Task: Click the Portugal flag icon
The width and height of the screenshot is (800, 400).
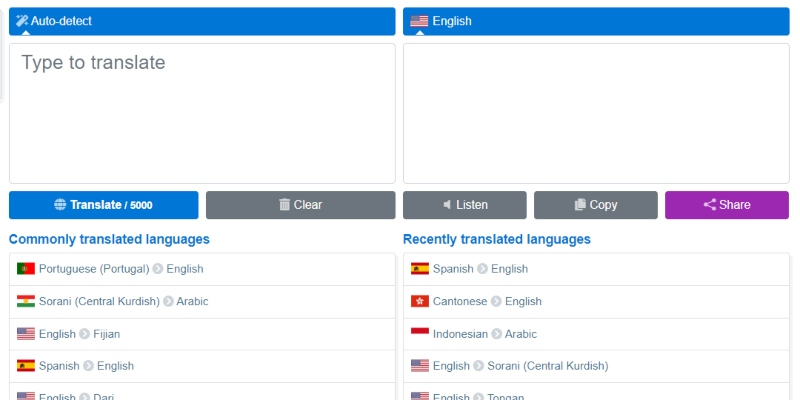Action: [x=26, y=269]
